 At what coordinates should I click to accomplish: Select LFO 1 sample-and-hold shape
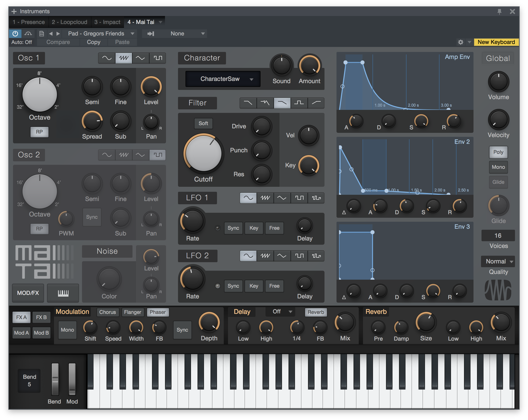pyautogui.click(x=316, y=198)
